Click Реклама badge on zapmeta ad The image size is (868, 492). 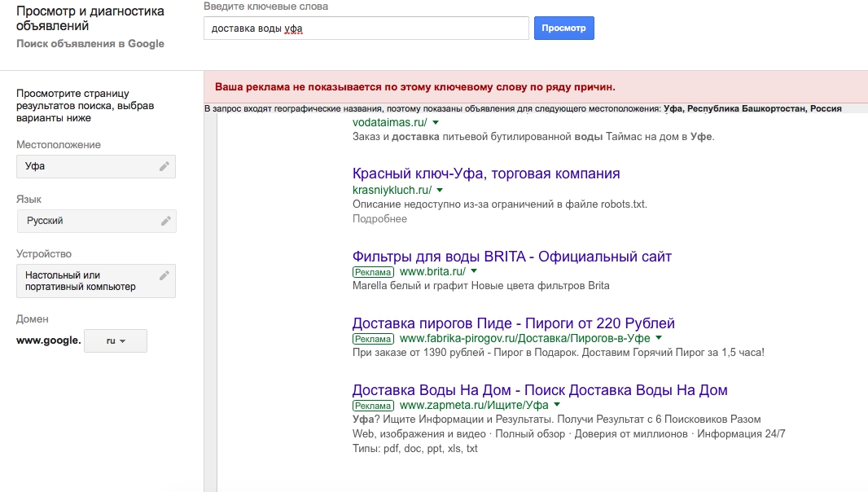coord(373,406)
